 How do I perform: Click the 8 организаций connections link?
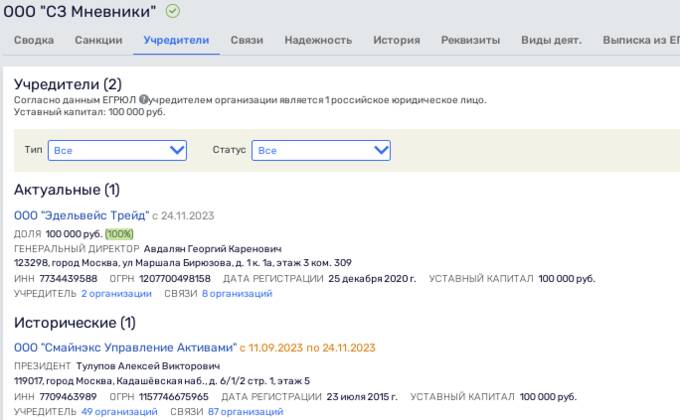point(237,293)
